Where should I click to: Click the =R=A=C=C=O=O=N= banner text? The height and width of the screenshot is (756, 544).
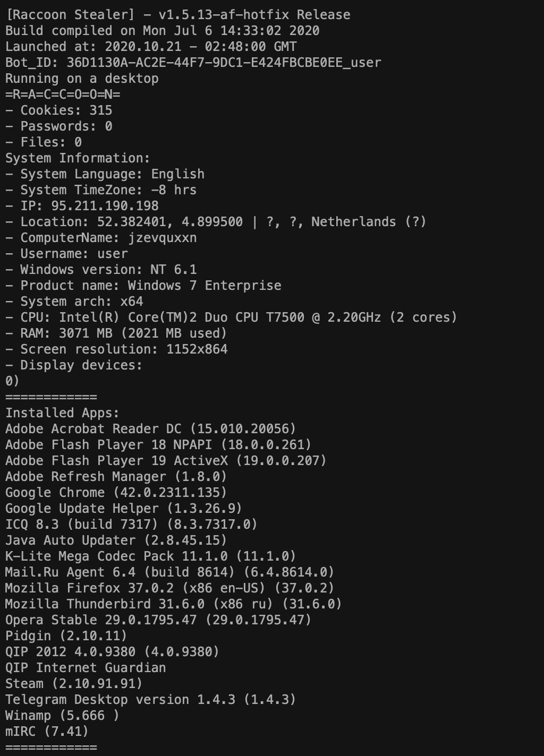[63, 94]
